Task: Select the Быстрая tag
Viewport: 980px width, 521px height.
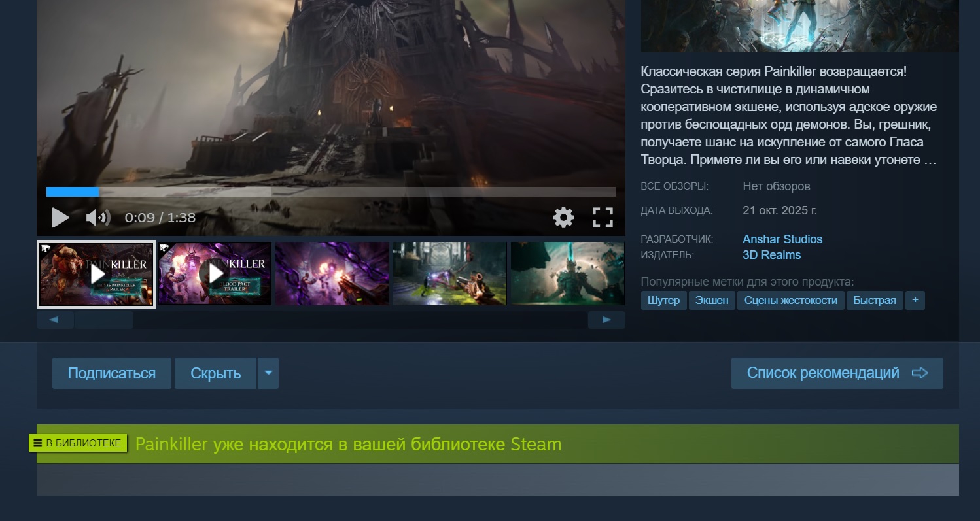Action: pos(875,301)
